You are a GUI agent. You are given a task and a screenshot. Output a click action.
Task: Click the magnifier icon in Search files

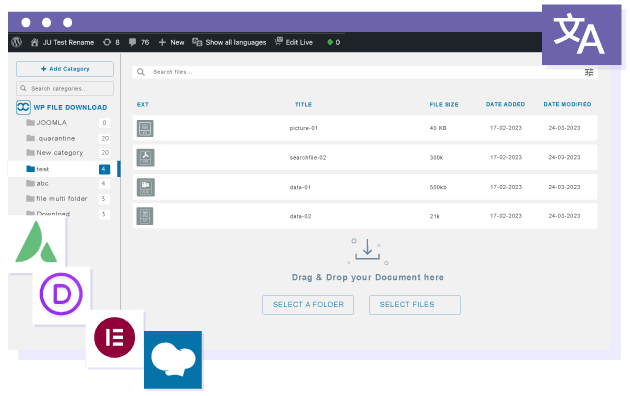click(141, 72)
